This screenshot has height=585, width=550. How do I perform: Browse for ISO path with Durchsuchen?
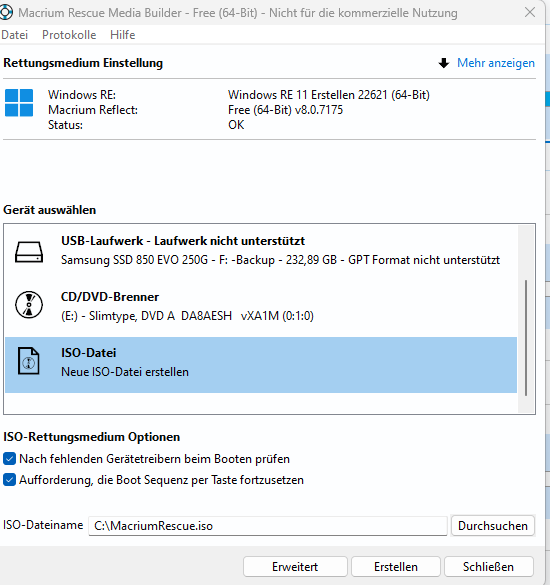point(493,526)
